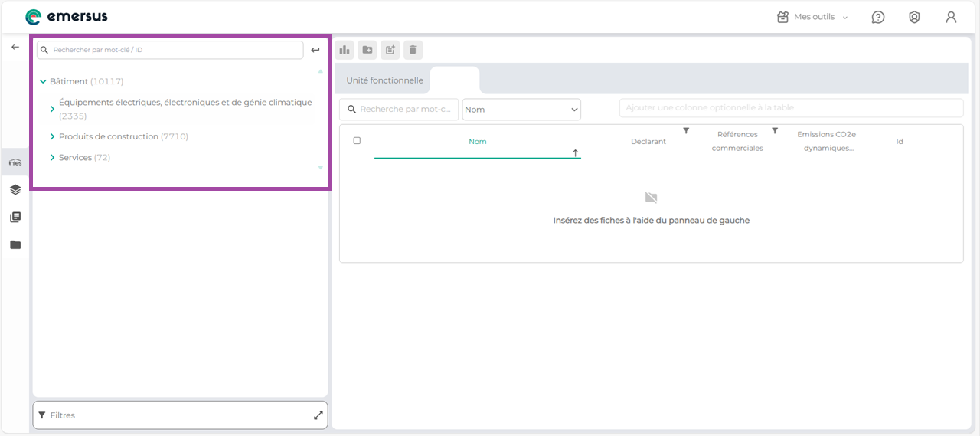Click the trash delete toolbar icon
Image resolution: width=980 pixels, height=436 pixels.
click(413, 50)
